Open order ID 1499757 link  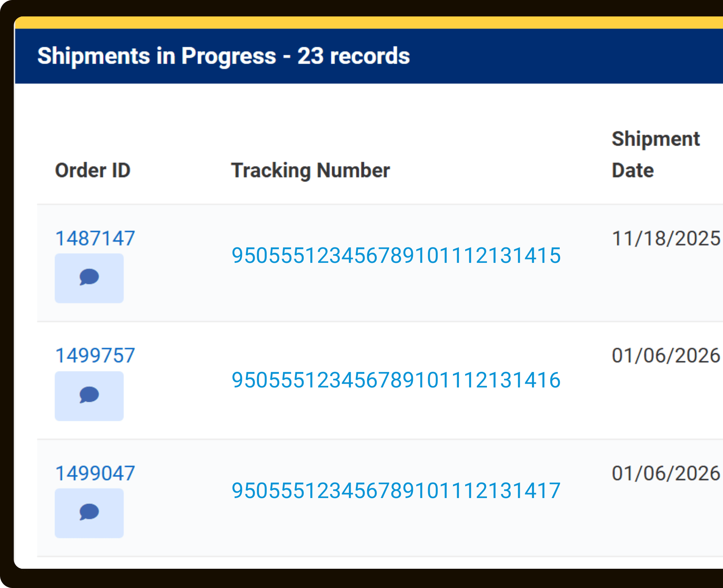pyautogui.click(x=95, y=356)
